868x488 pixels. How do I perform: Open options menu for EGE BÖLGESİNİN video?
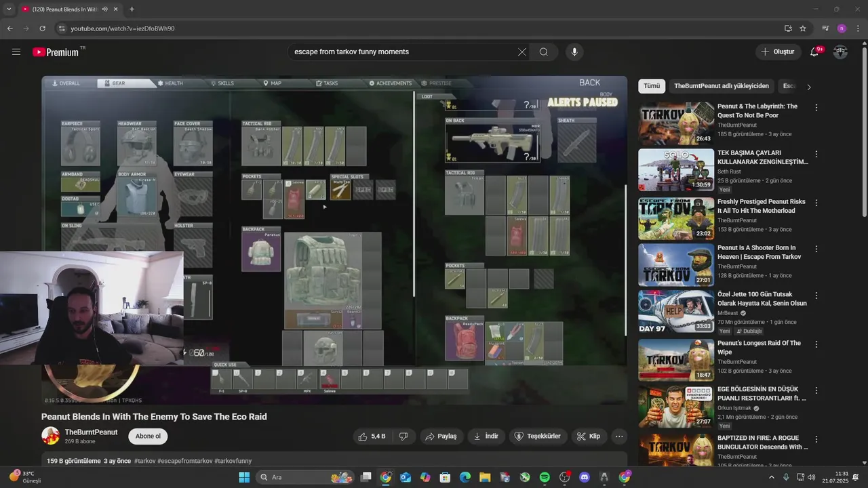816,391
